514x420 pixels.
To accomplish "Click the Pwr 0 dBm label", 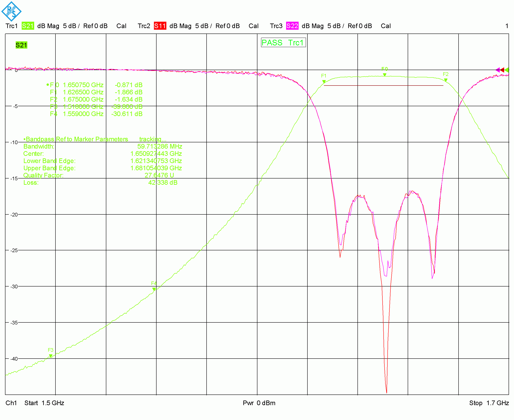I will coord(259,403).
